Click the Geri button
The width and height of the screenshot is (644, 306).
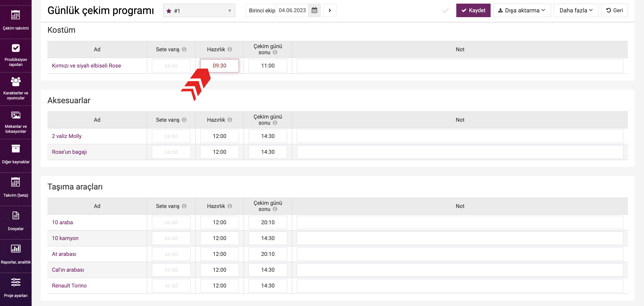pos(614,10)
